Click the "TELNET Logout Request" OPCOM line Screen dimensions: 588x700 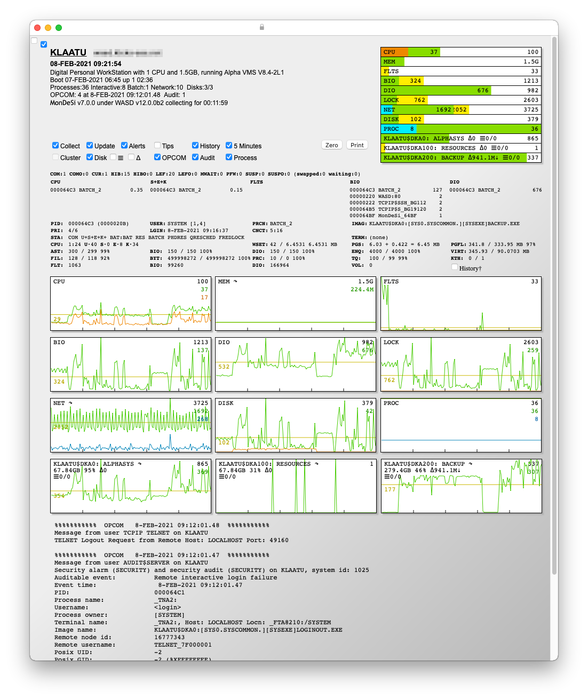(171, 540)
